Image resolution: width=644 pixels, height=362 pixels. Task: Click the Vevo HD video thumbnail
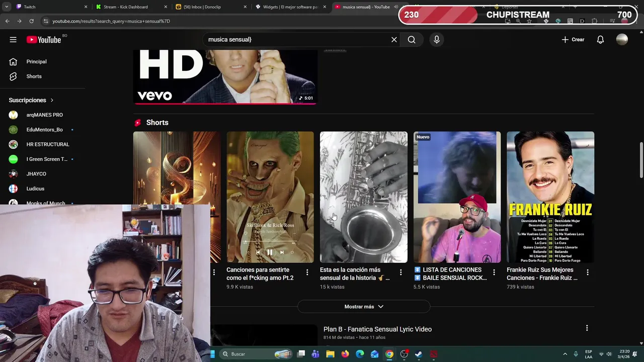pos(225,77)
